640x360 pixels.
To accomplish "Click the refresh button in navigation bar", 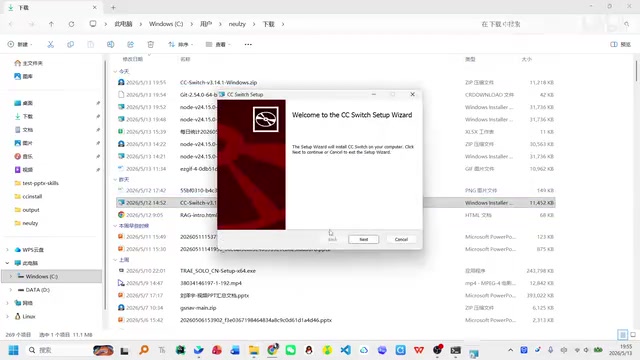I will pos(71,24).
